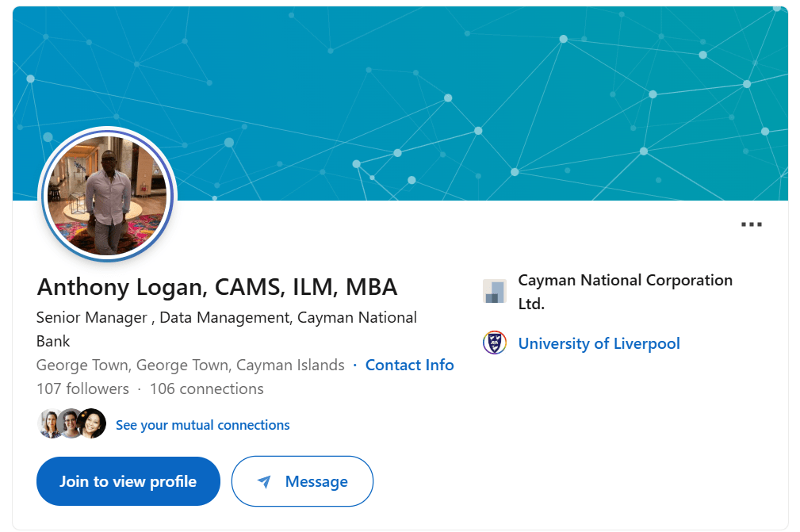
Task: Open the Contact Info link
Action: [x=409, y=366]
